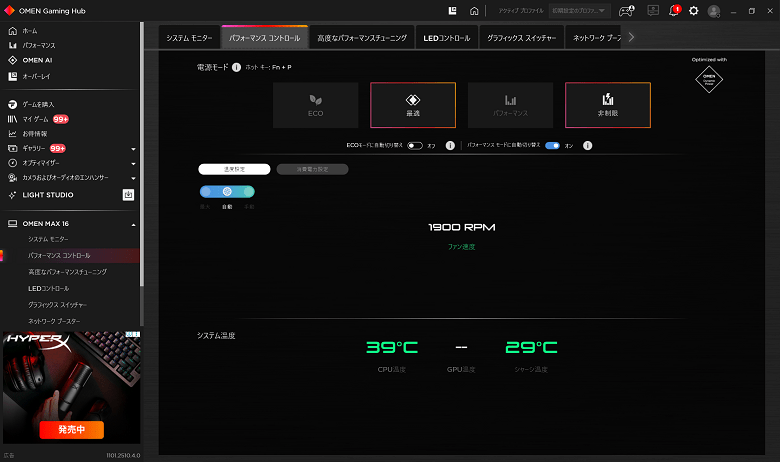Open sidebar パフォーマンス コントロール item
780x462 pixels.
[59, 256]
